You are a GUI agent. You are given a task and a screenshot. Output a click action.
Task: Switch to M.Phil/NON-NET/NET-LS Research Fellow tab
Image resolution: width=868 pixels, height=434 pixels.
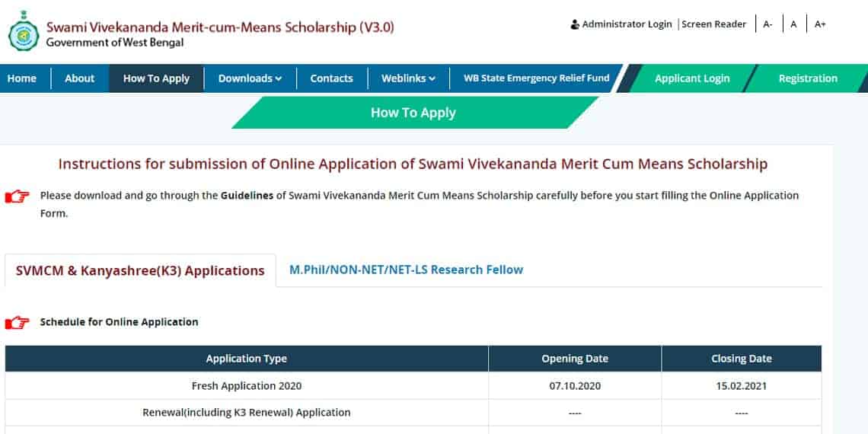[406, 270]
